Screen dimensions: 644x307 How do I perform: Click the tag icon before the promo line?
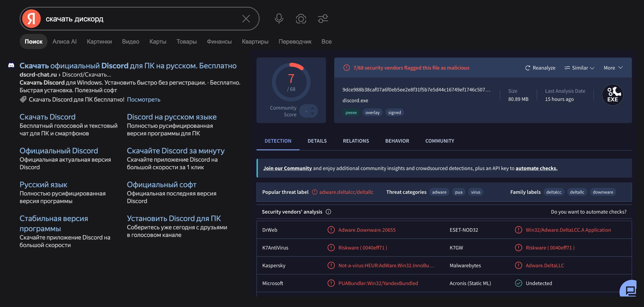click(23, 99)
